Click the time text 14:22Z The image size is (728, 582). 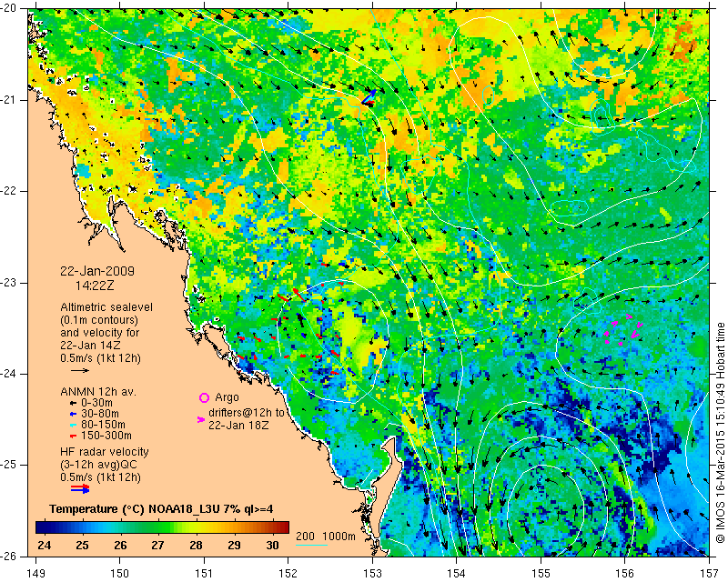click(95, 285)
